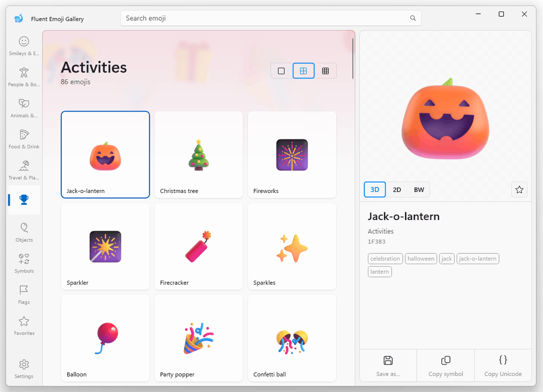Image resolution: width=543 pixels, height=392 pixels.
Task: Focus the Search emoji field
Action: 271,18
